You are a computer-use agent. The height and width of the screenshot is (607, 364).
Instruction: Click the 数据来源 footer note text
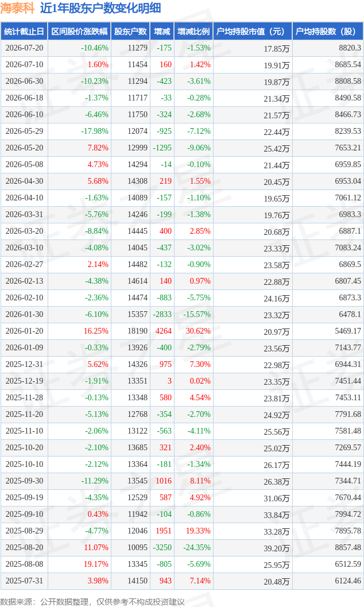(92, 602)
